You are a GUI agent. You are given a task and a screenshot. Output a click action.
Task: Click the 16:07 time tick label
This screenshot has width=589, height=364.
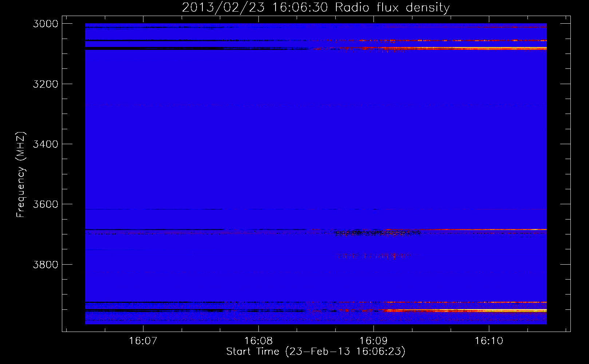[143, 341]
